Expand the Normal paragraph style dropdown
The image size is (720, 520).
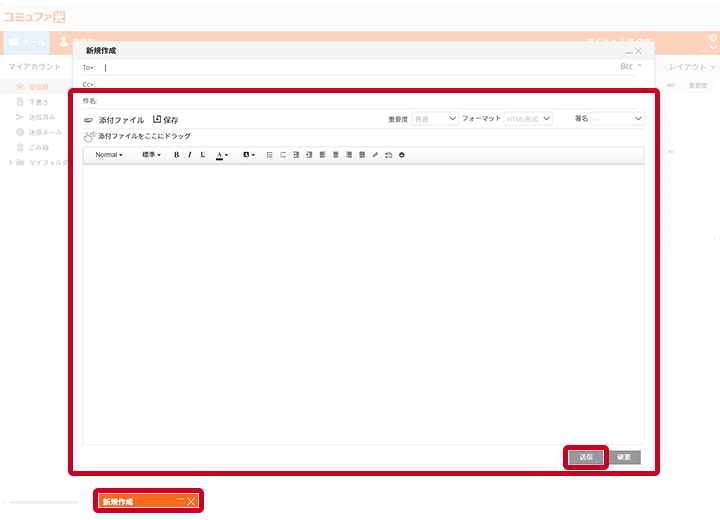pyautogui.click(x=109, y=155)
